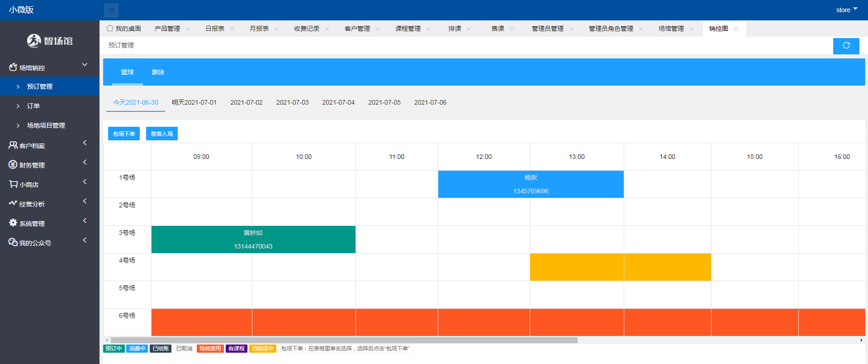868x364 pixels.
Task: Click the home icon on 我的桌面 tab
Action: 110,29
